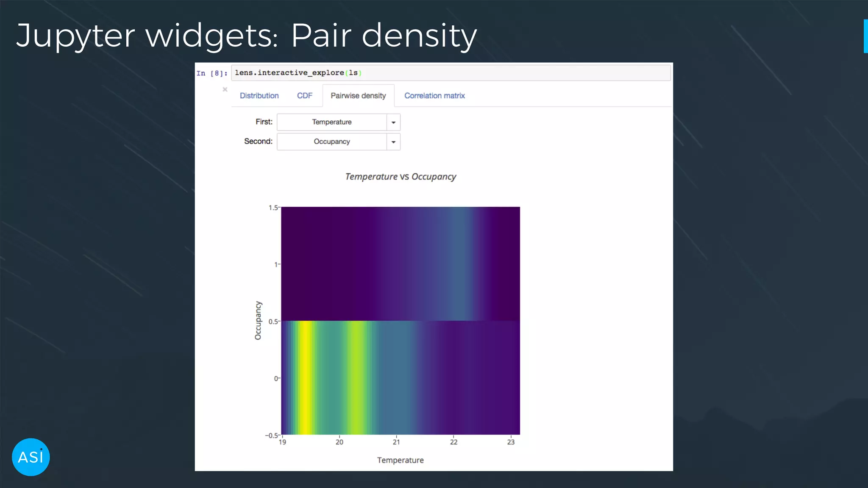868x488 pixels.
Task: Click the x-axis tick label 19
Action: pos(282,442)
